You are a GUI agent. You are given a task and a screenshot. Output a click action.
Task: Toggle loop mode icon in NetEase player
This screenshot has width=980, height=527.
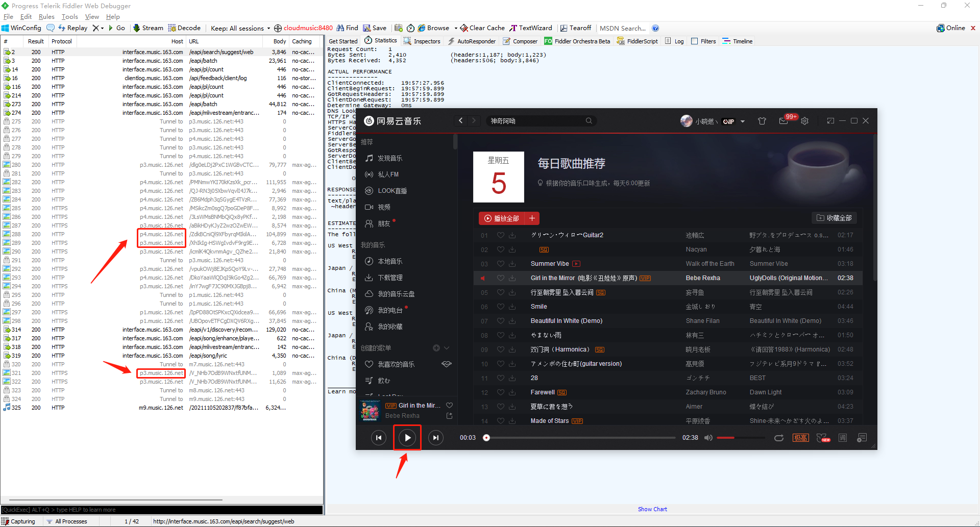click(779, 438)
